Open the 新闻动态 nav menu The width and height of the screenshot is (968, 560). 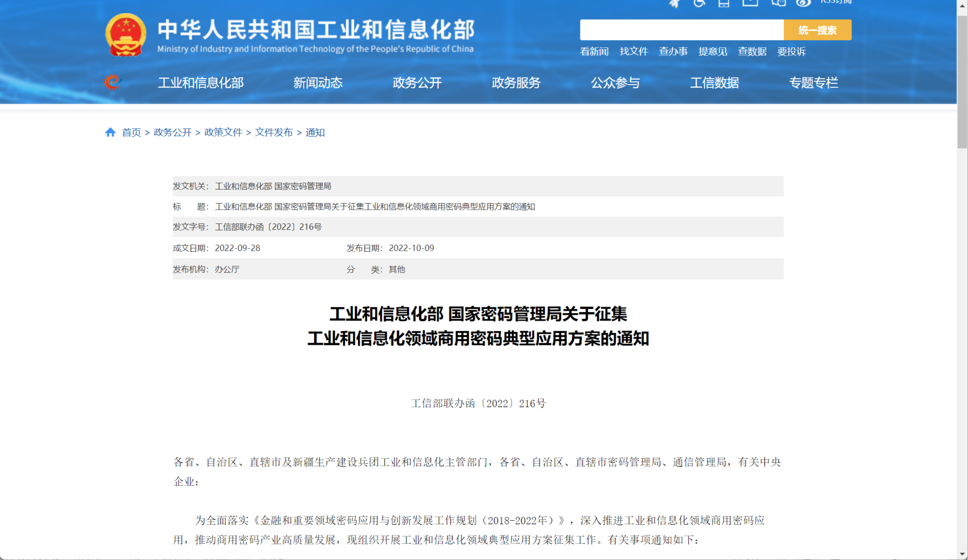(318, 83)
